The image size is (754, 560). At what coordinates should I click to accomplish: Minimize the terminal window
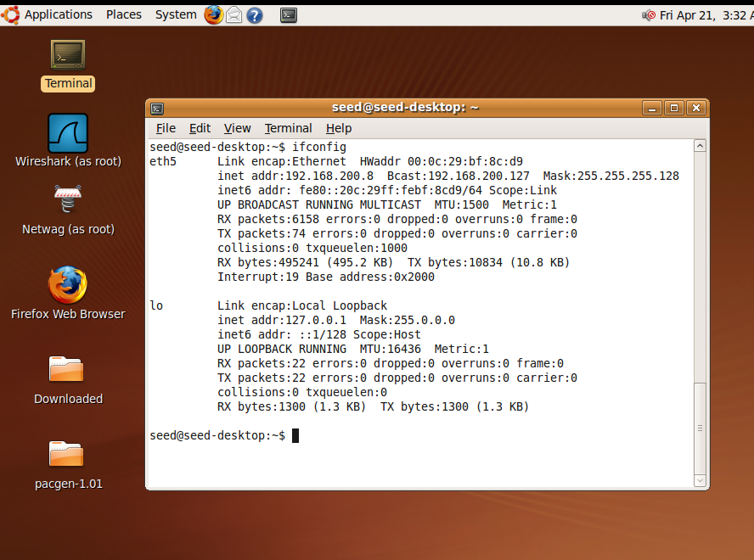pyautogui.click(x=652, y=108)
